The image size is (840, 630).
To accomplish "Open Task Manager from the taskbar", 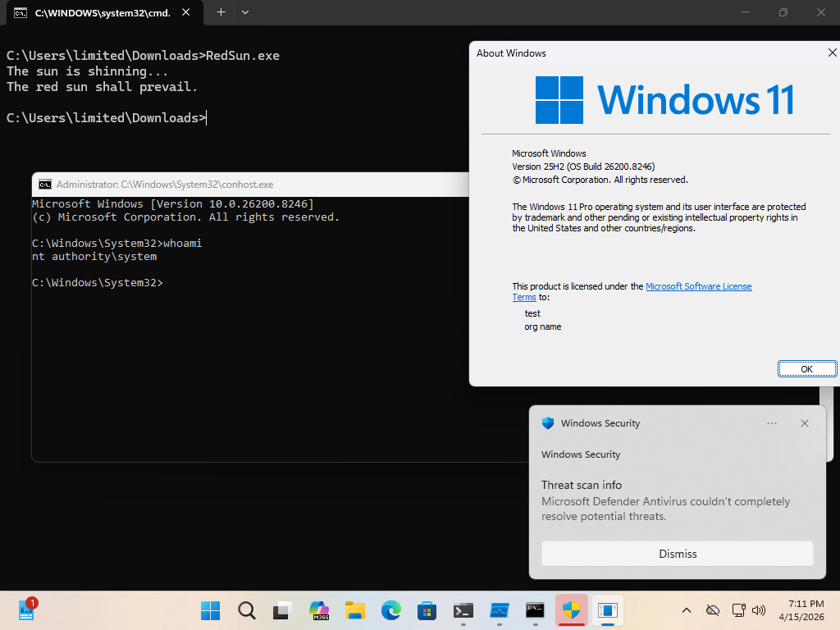I will click(499, 610).
